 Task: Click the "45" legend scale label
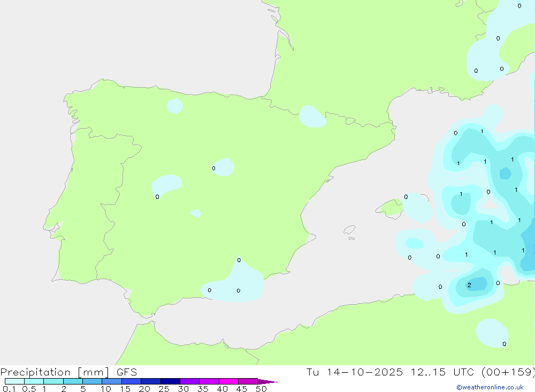242,389
